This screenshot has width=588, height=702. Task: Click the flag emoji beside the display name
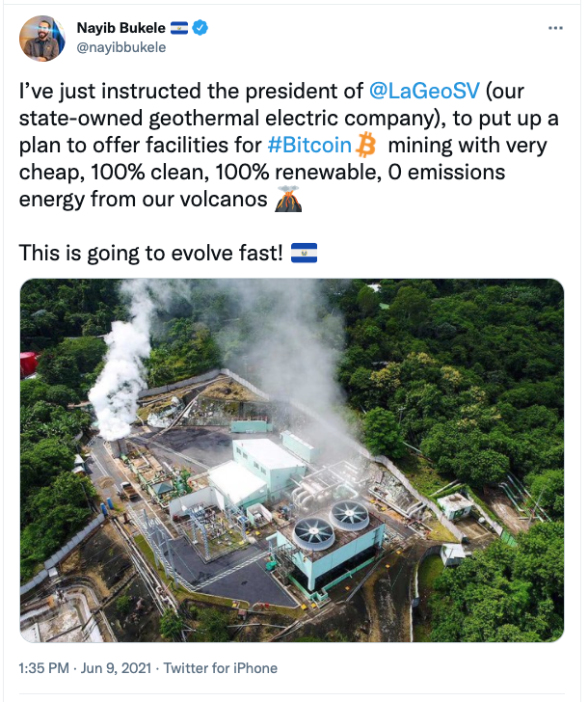[180, 28]
